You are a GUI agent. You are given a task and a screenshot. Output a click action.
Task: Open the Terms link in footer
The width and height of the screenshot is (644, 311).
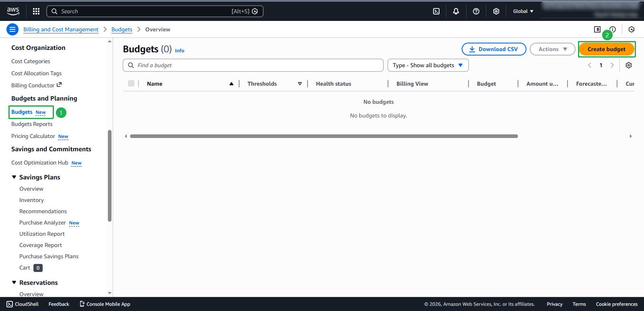point(579,304)
